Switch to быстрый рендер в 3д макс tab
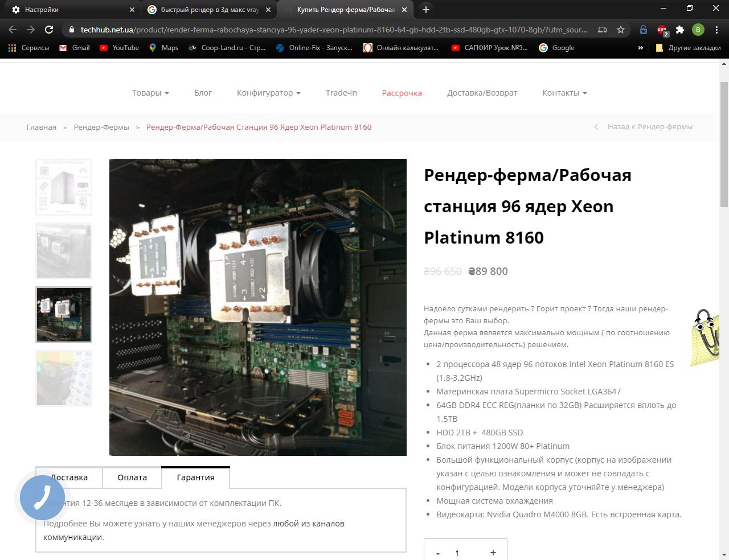Viewport: 729px width, 560px height. coord(209,10)
